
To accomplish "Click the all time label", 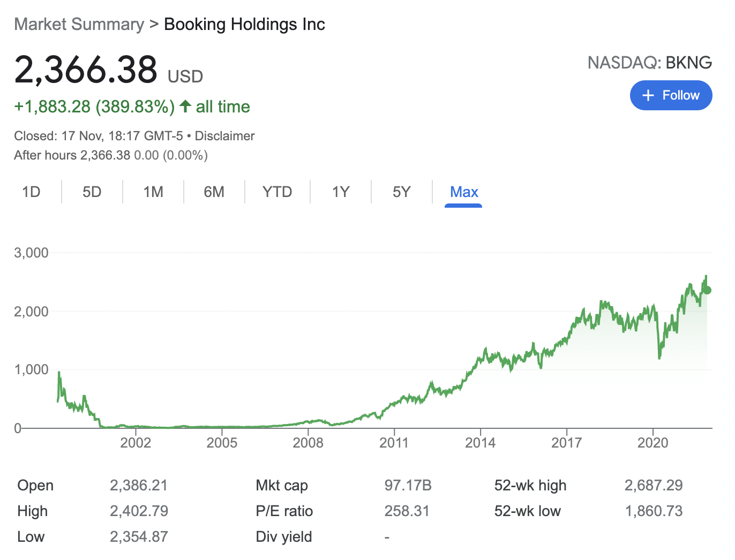I will [x=223, y=107].
